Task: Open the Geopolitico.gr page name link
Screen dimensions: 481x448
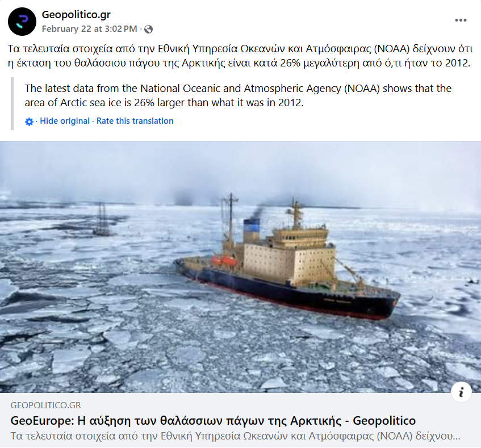Action: tap(76, 14)
